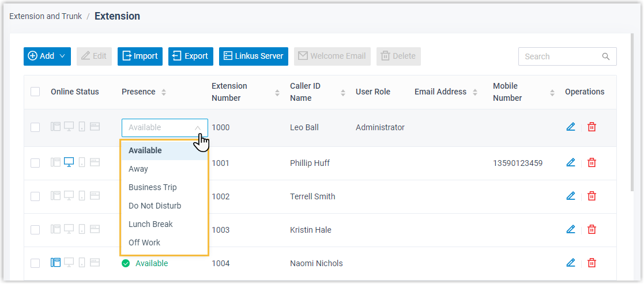Click the User Role column header
Image resolution: width=644 pixels, height=284 pixels.
pyautogui.click(x=373, y=92)
